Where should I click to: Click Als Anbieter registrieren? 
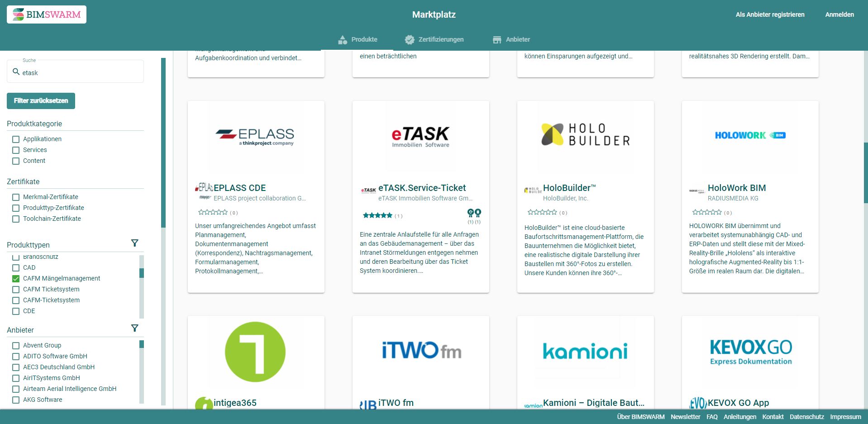tap(770, 14)
